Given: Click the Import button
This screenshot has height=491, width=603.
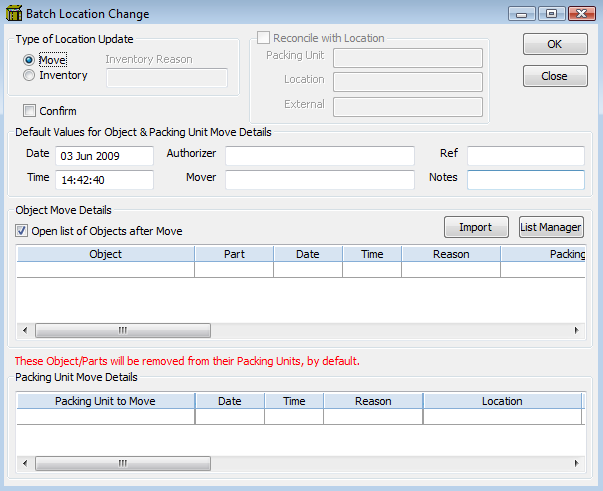Looking at the screenshot, I should pos(476,227).
